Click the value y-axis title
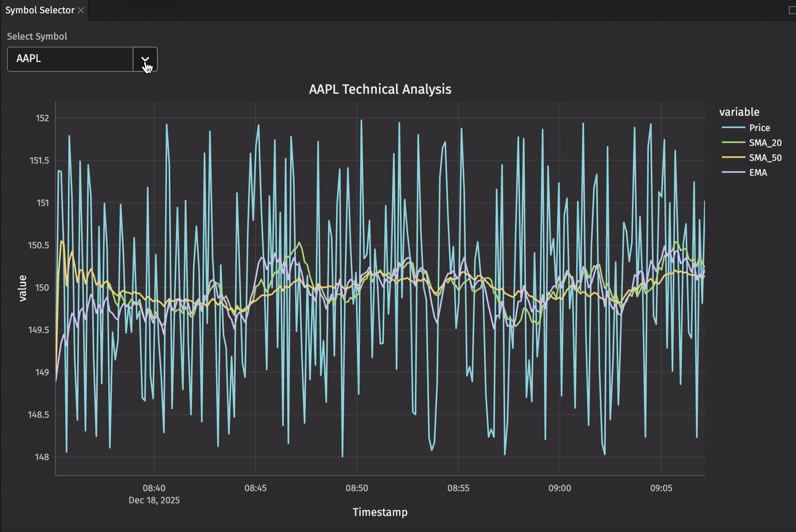The width and height of the screenshot is (796, 532). 23,288
